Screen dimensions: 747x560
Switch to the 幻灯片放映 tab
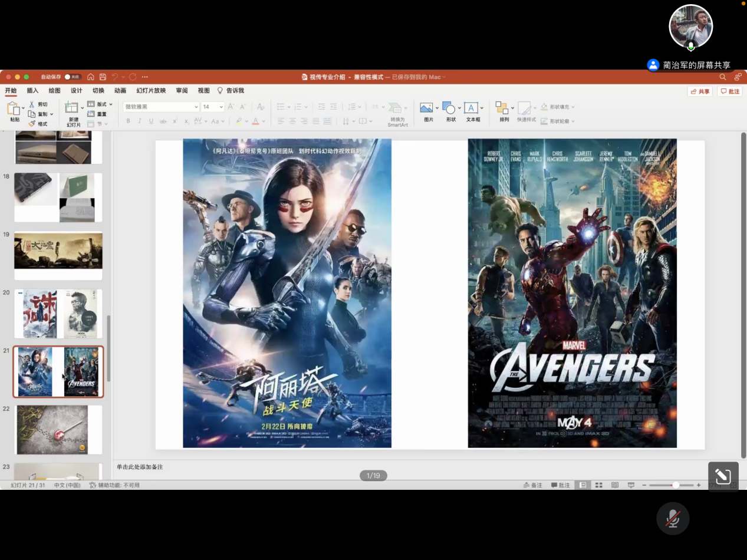pyautogui.click(x=151, y=91)
